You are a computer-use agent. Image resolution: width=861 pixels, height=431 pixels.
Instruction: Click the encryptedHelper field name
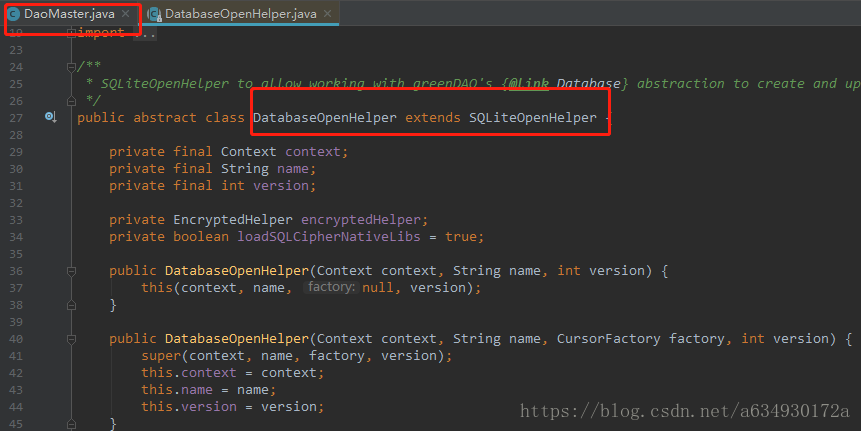[x=360, y=220]
